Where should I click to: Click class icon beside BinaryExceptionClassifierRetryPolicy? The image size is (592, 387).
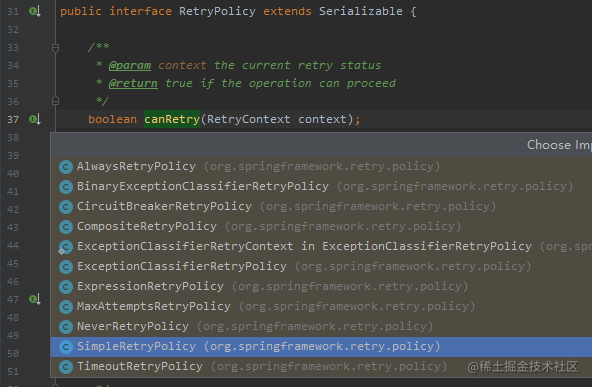[66, 187]
